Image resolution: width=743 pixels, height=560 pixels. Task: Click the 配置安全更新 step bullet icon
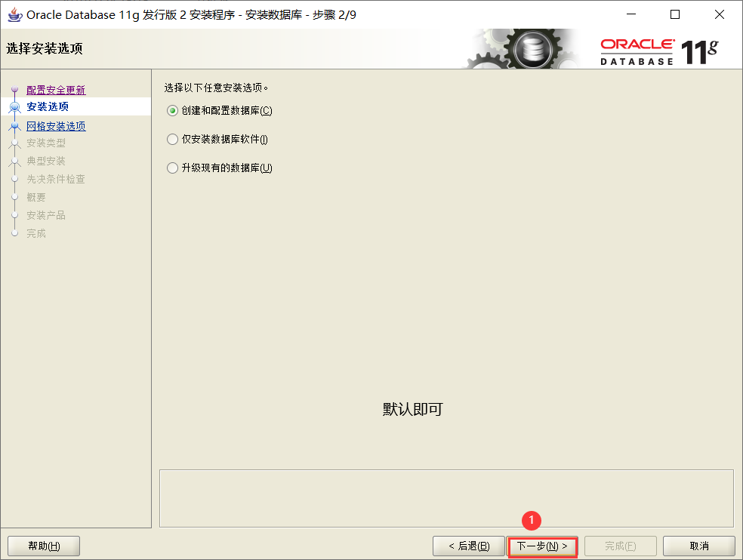14,89
